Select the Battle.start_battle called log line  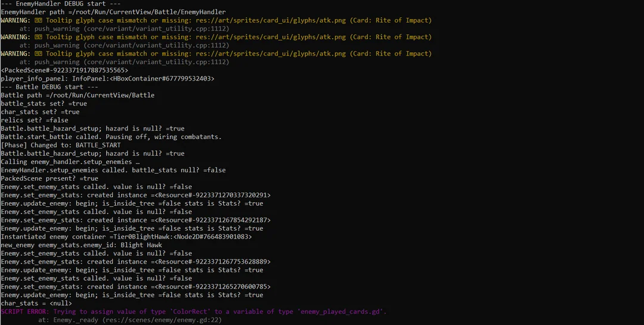pos(111,137)
